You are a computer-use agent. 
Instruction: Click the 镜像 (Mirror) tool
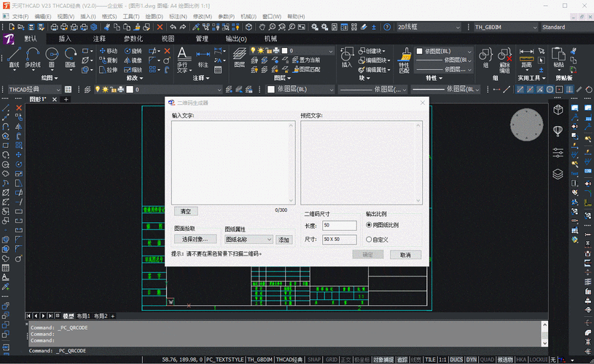(133, 60)
